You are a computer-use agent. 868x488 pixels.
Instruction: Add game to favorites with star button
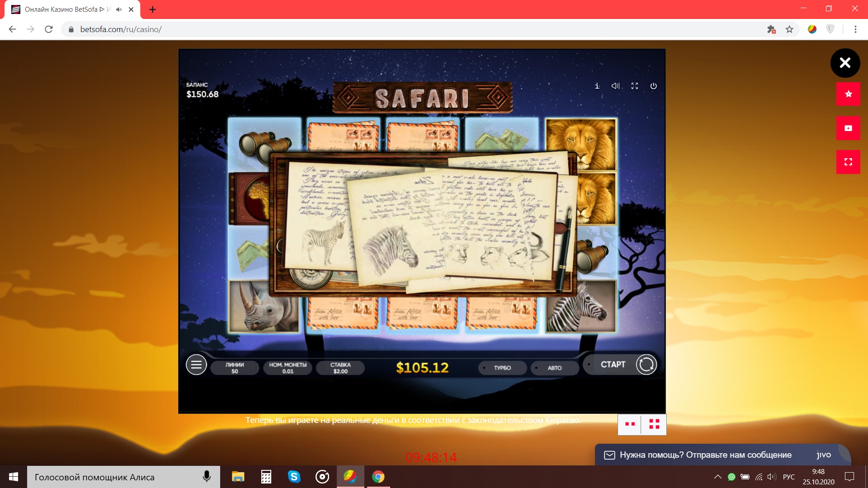click(x=848, y=94)
